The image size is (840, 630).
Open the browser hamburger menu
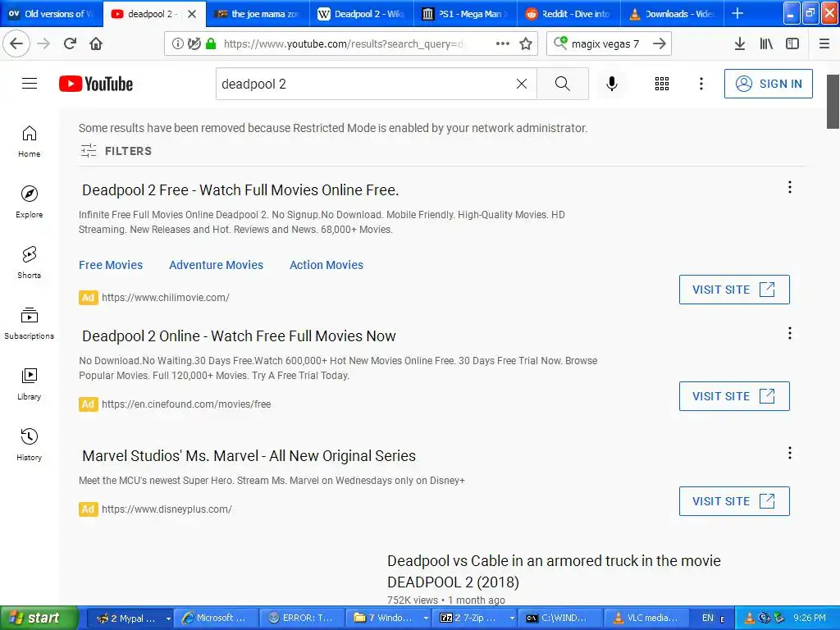824,43
